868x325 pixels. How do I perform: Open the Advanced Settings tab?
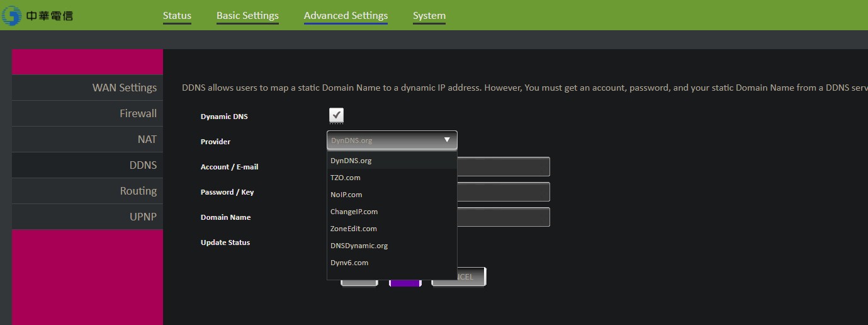pyautogui.click(x=346, y=16)
